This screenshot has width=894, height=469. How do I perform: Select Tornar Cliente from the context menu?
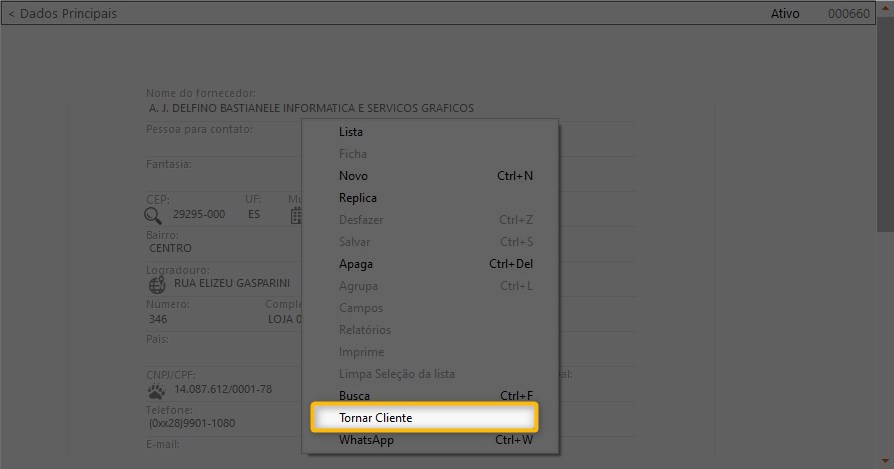point(425,417)
